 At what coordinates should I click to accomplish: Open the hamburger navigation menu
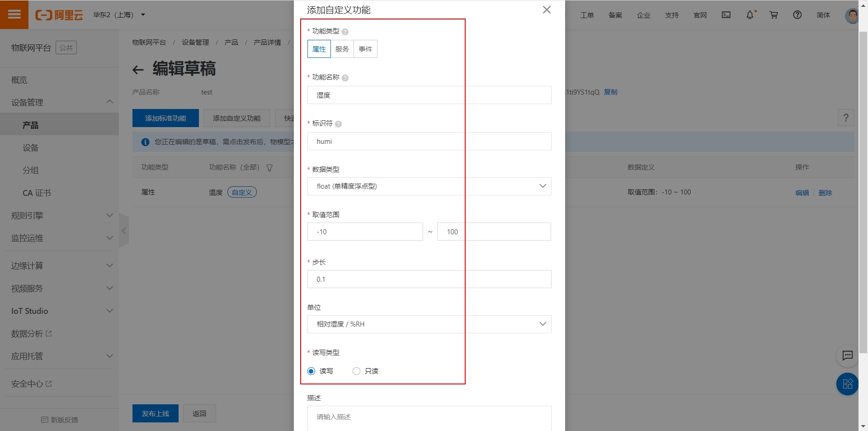(x=14, y=14)
